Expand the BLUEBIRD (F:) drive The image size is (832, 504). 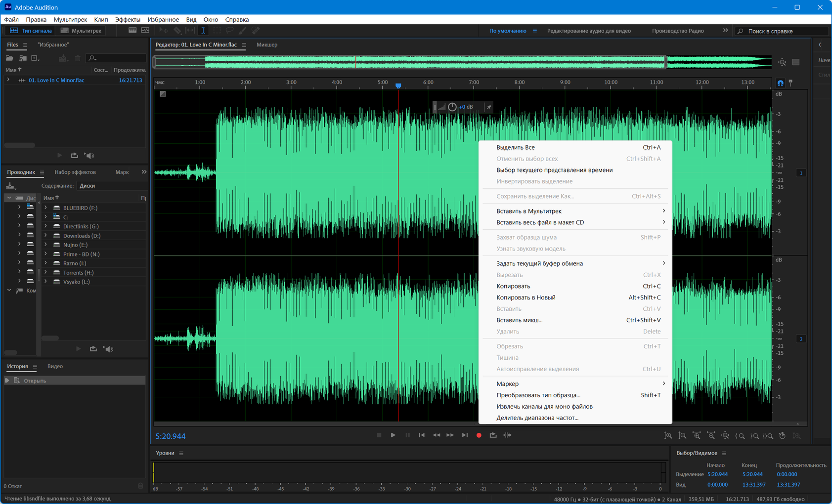point(45,208)
